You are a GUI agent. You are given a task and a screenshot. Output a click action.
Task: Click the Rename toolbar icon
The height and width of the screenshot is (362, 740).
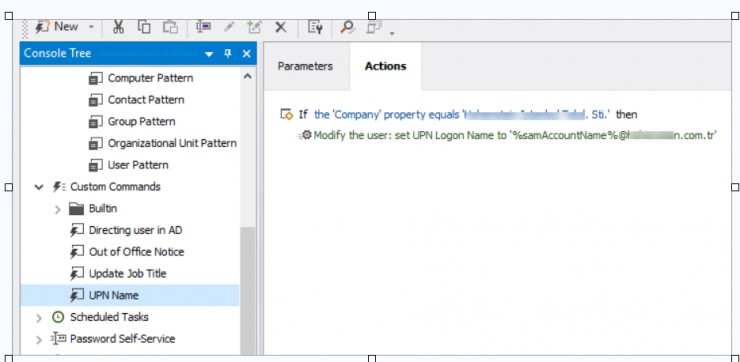[x=203, y=27]
